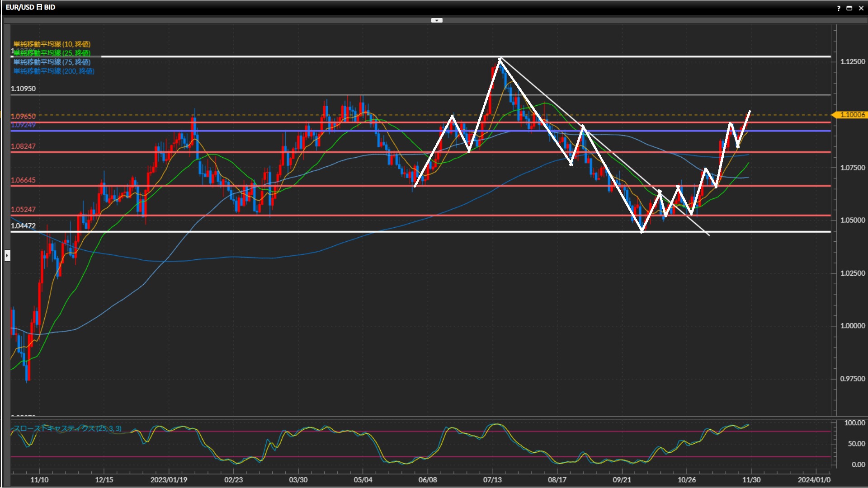Click the 1.12500 price scale label

pyautogui.click(x=853, y=61)
